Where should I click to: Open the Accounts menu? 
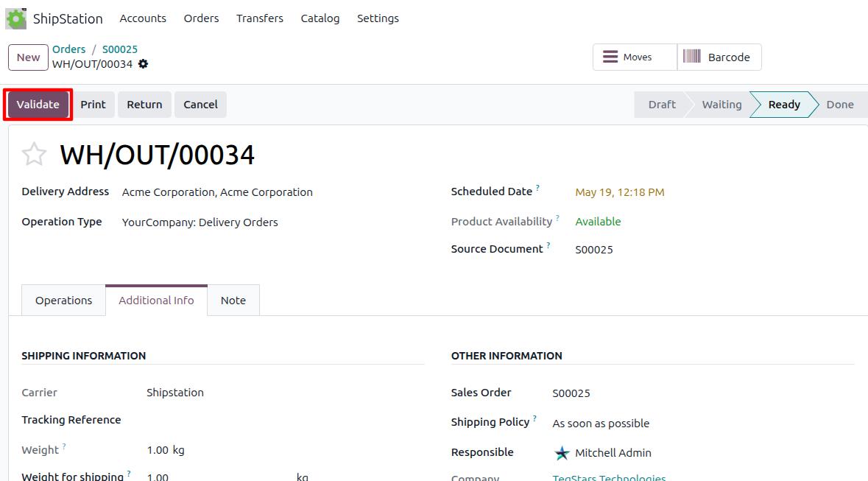click(x=143, y=18)
